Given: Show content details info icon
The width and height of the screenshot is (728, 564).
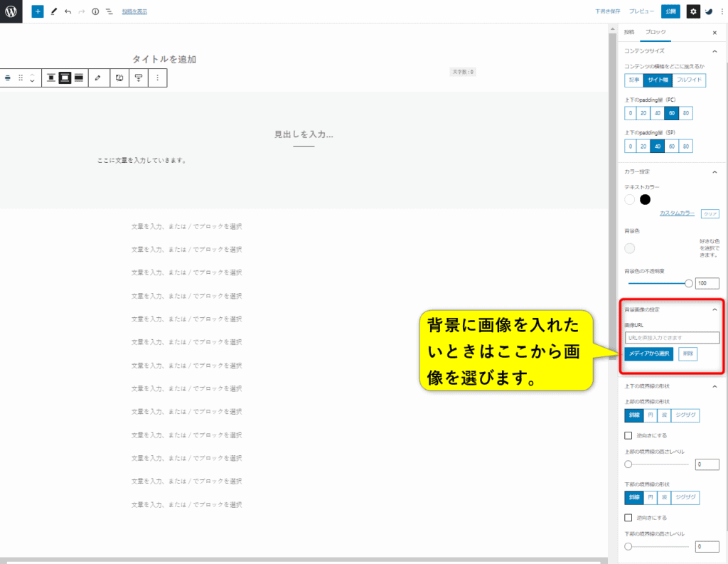Looking at the screenshot, I should [95, 11].
